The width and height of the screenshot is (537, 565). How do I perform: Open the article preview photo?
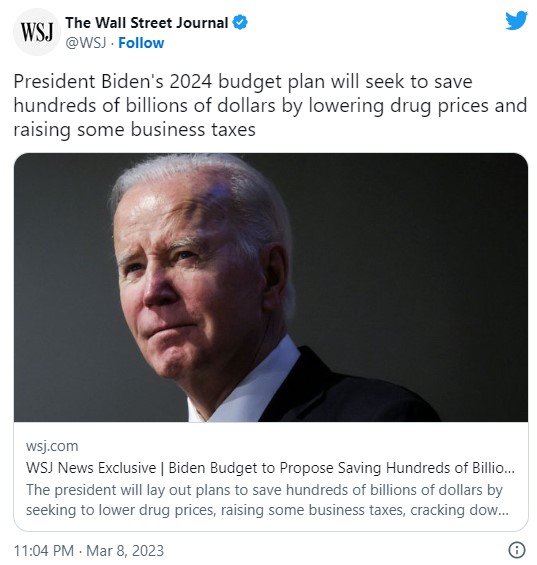coord(271,287)
